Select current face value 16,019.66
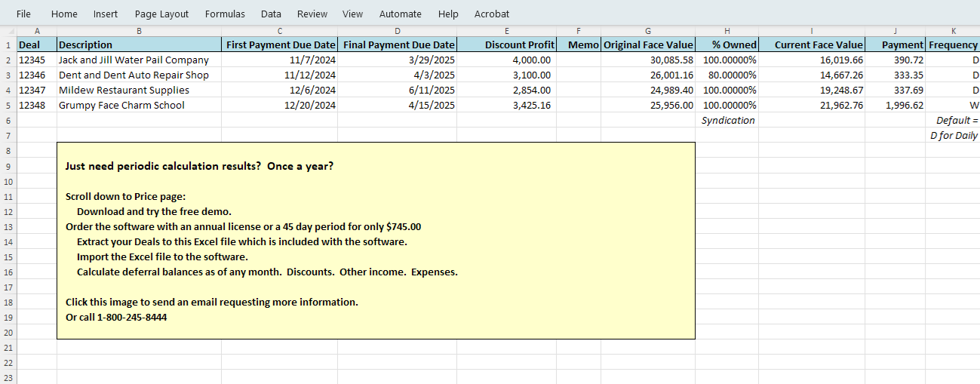 pos(812,60)
